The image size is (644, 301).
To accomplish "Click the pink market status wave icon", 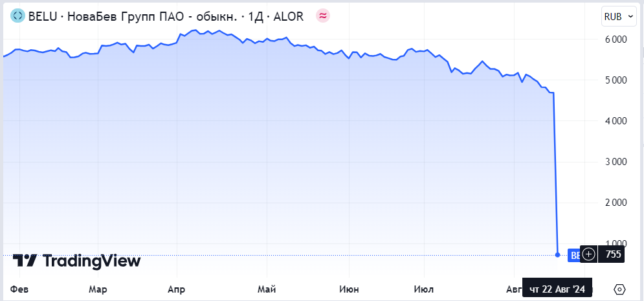I will [322, 17].
